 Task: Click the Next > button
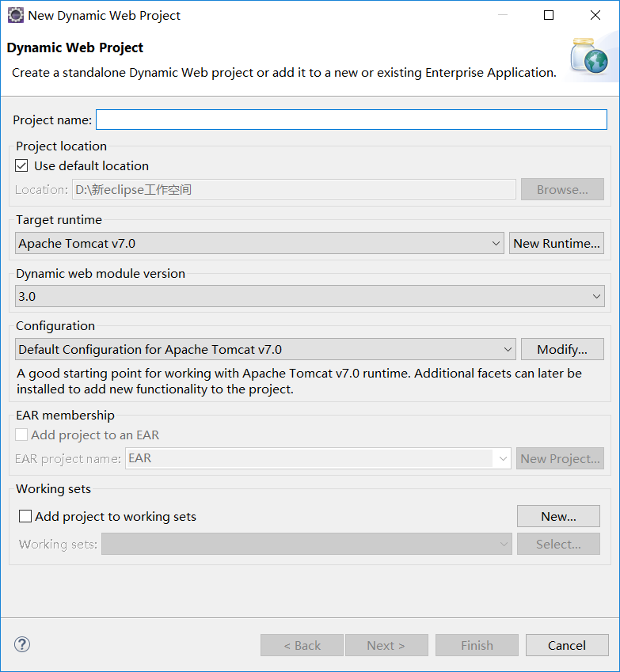tap(386, 645)
